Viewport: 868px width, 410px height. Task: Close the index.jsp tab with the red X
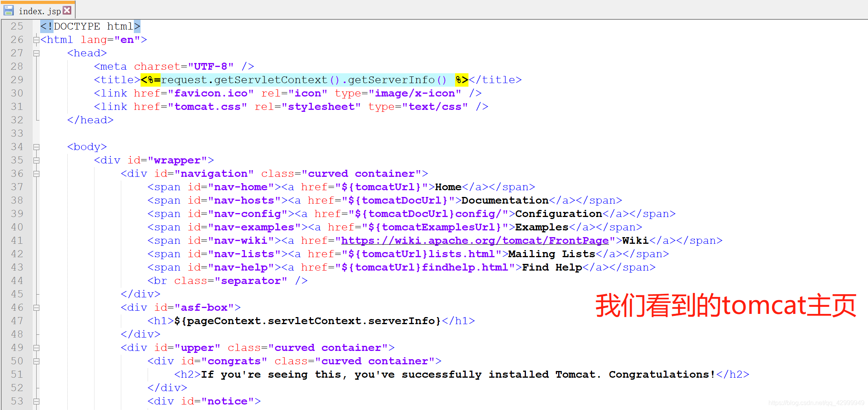pos(67,10)
